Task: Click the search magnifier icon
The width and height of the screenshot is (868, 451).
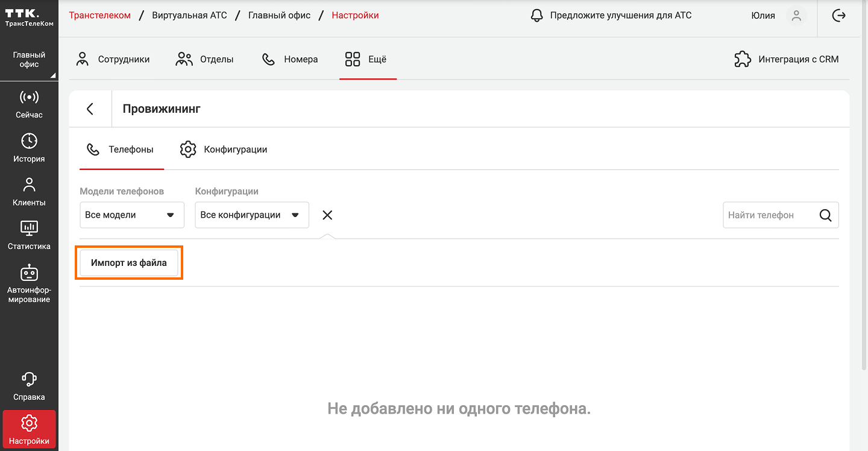Action: tap(825, 215)
